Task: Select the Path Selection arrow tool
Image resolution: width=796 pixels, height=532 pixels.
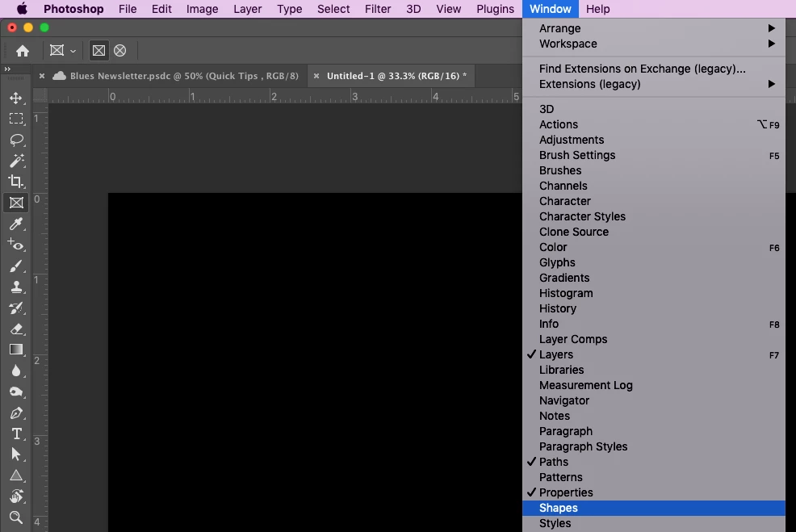Action: tap(16, 455)
